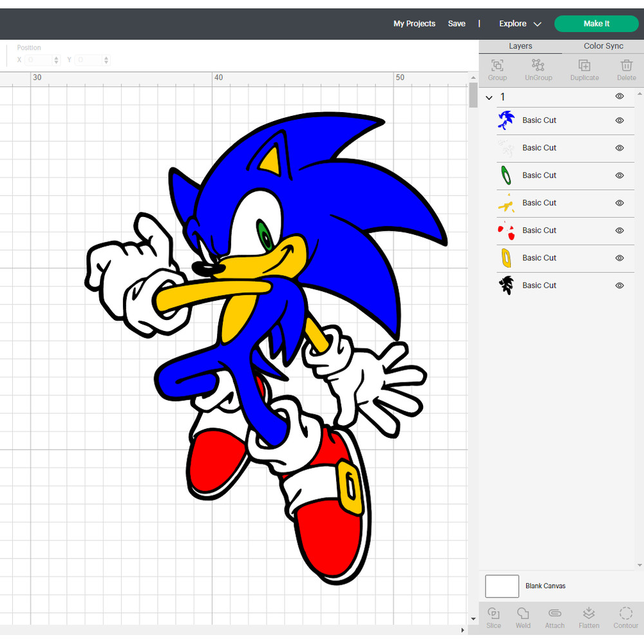Toggle visibility of group 1
This screenshot has height=644, width=644.
(619, 97)
